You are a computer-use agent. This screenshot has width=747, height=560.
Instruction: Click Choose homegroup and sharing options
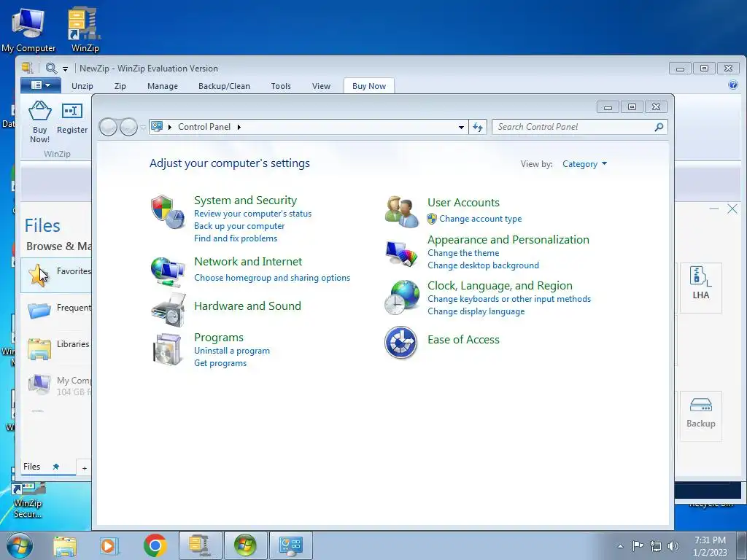click(x=272, y=278)
